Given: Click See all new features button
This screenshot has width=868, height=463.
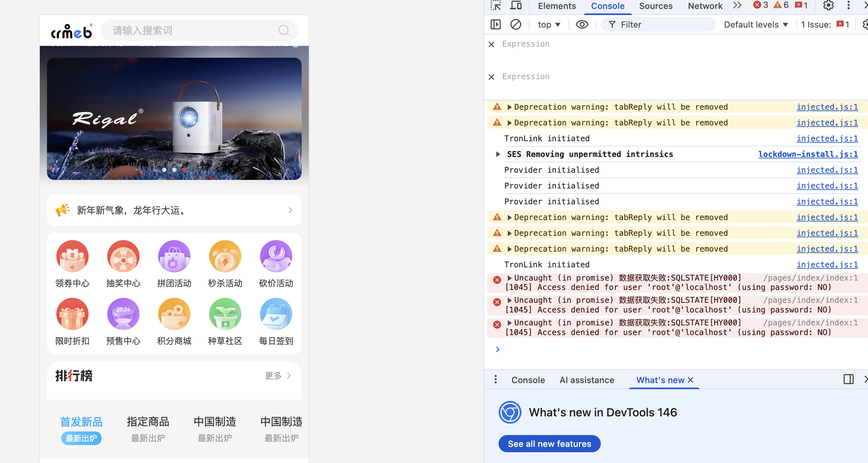Looking at the screenshot, I should click(x=549, y=444).
